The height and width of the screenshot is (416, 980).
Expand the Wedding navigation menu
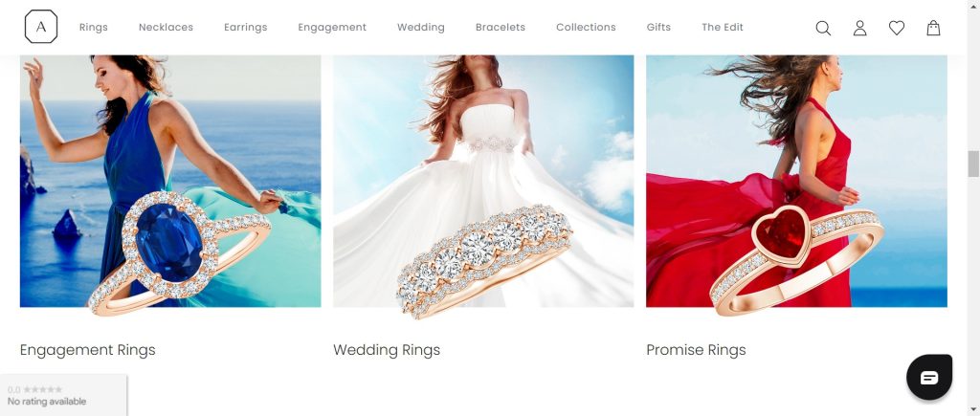coord(421,28)
